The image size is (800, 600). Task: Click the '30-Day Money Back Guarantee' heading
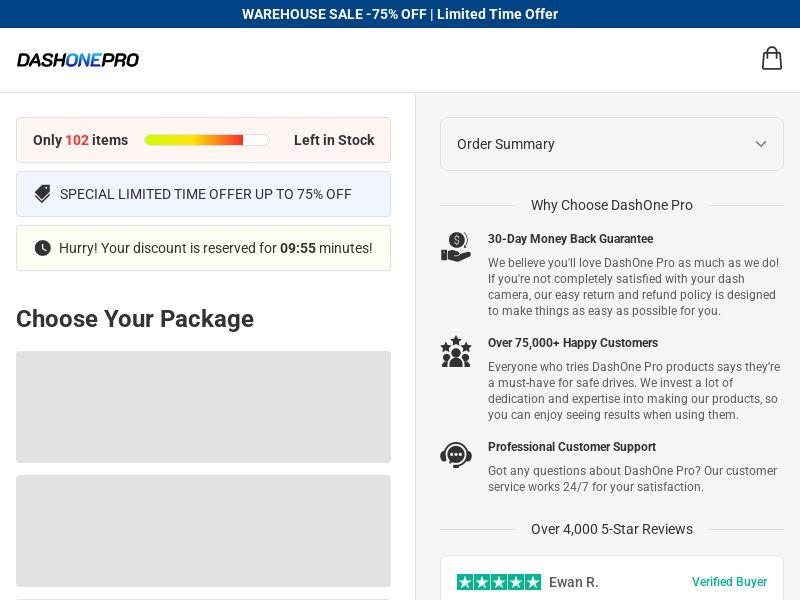click(570, 239)
